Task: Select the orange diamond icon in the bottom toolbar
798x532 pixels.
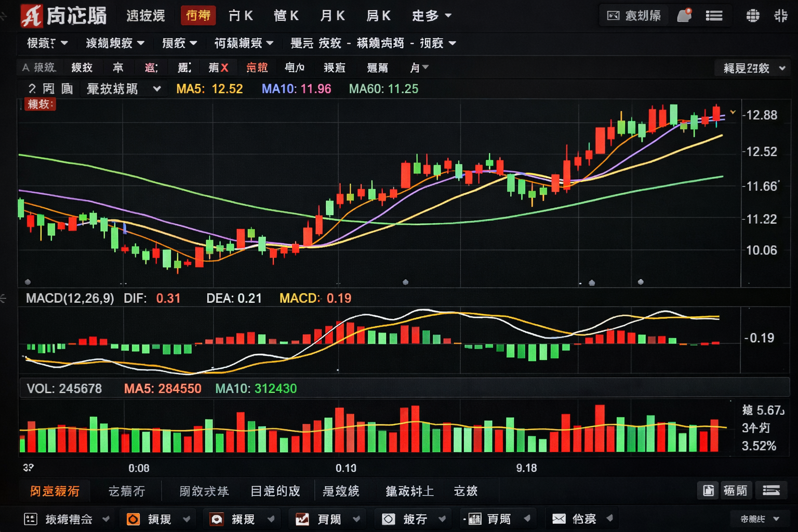Action: [134, 518]
